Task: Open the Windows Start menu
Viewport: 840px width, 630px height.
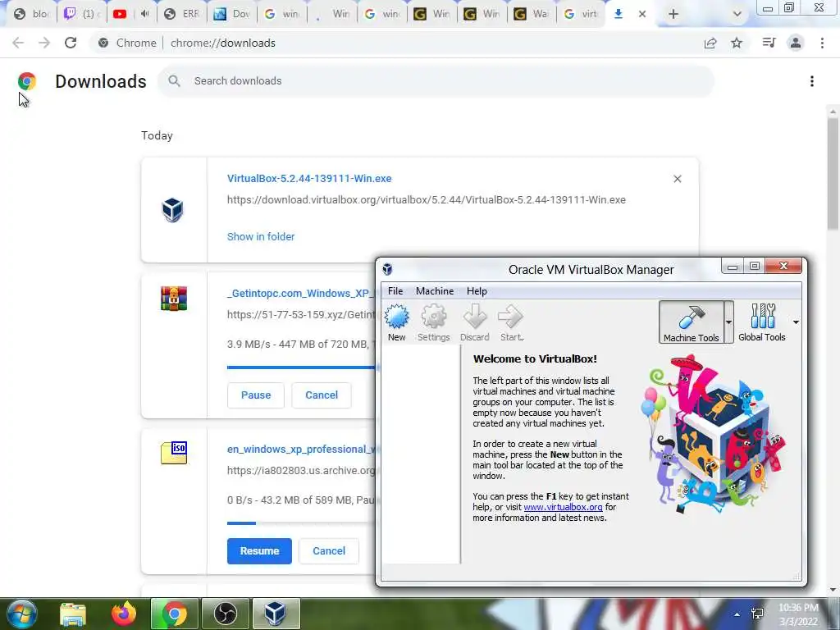Action: click(x=21, y=614)
